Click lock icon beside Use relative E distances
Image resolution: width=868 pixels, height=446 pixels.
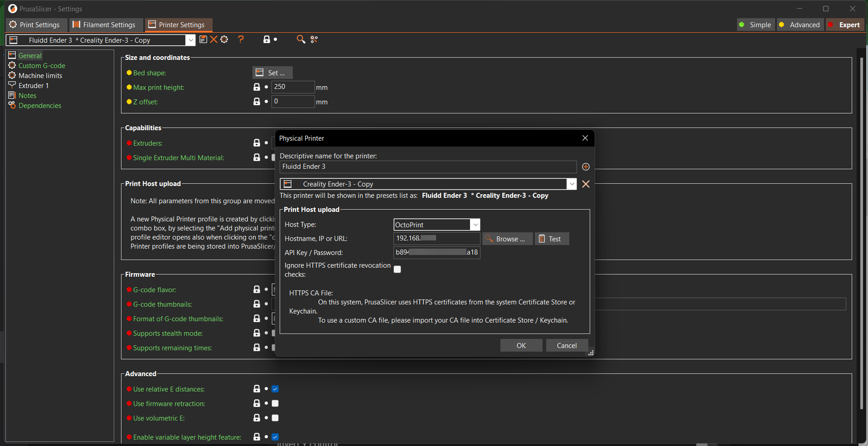257,389
